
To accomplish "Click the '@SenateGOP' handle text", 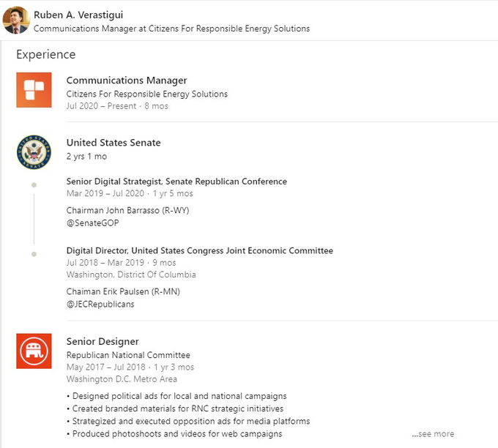I will click(x=92, y=223).
